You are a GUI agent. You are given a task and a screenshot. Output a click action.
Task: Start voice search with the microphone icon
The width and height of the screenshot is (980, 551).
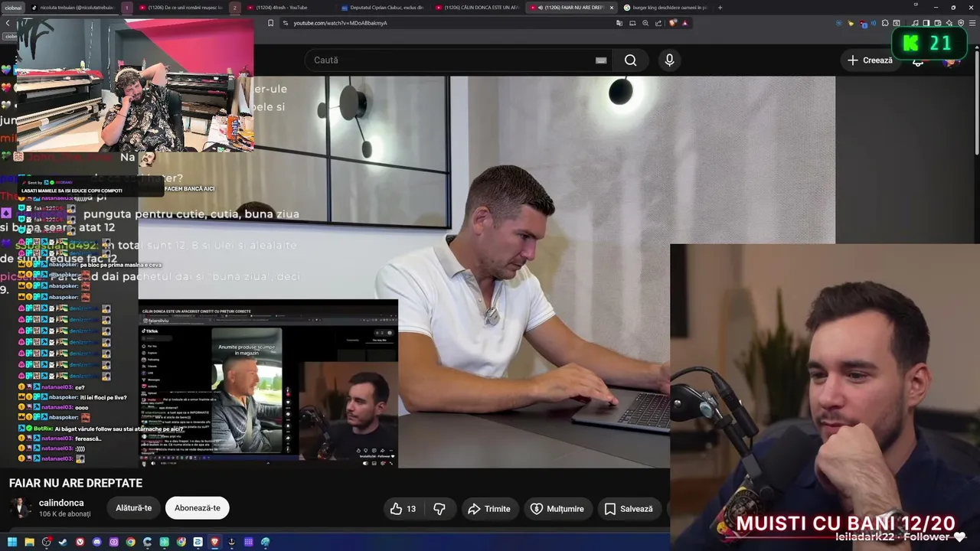[669, 60]
